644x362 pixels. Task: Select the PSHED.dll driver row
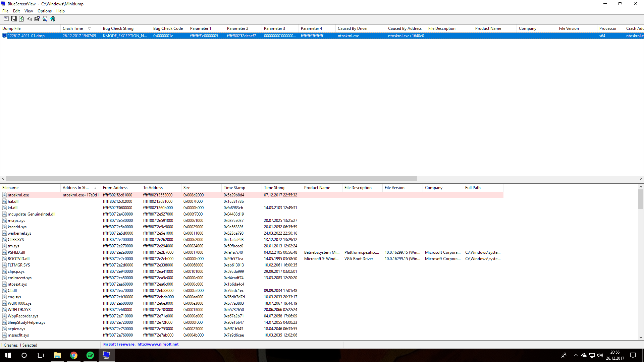16,252
